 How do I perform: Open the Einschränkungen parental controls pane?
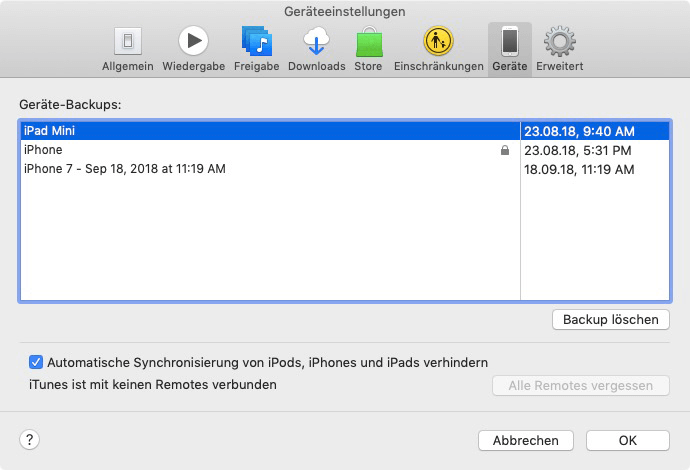pos(438,50)
